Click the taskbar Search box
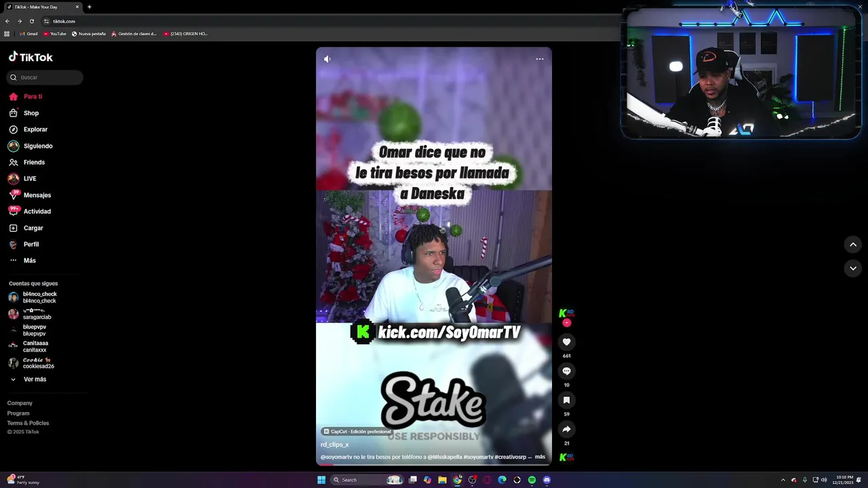 click(x=366, y=480)
